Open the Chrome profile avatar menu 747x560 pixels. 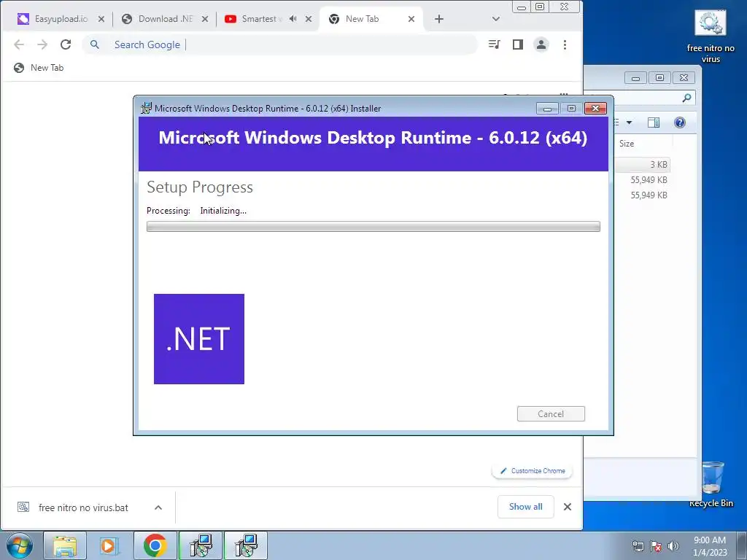(541, 44)
